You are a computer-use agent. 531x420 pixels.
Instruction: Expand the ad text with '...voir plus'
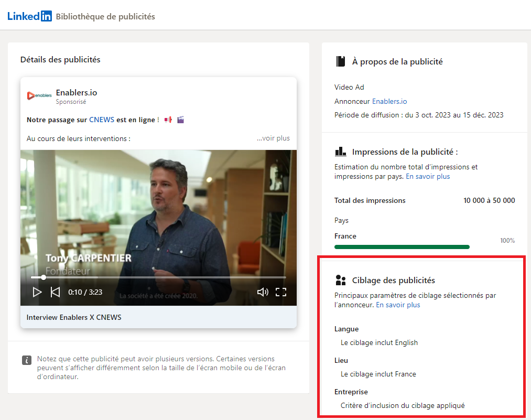pyautogui.click(x=273, y=138)
